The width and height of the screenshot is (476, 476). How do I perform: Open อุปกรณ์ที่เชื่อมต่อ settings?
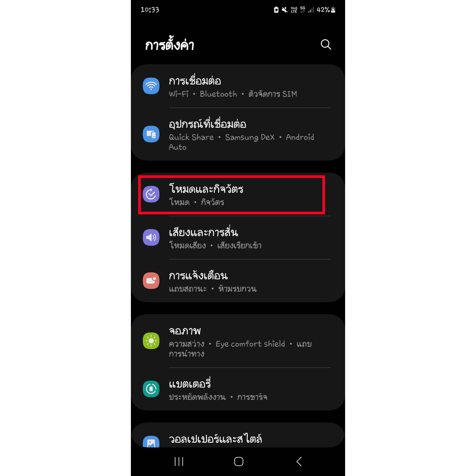click(x=238, y=134)
